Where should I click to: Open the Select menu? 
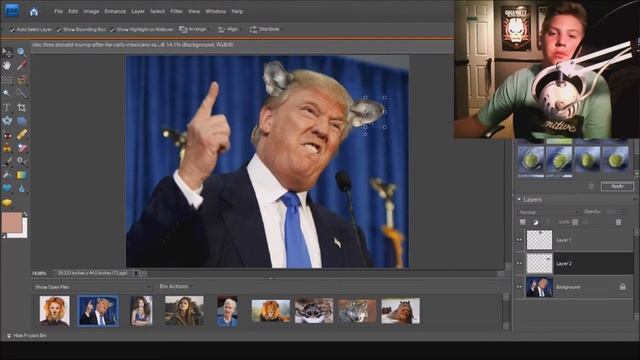coord(157,11)
